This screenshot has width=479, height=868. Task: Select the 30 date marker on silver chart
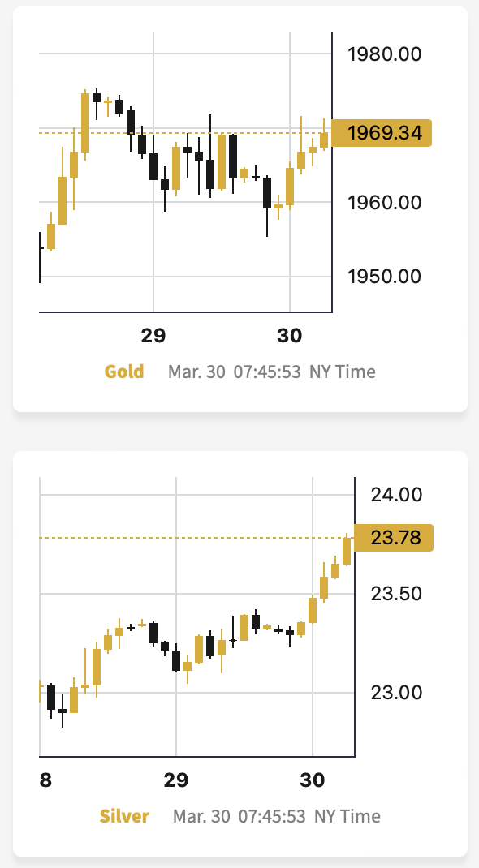[313, 780]
